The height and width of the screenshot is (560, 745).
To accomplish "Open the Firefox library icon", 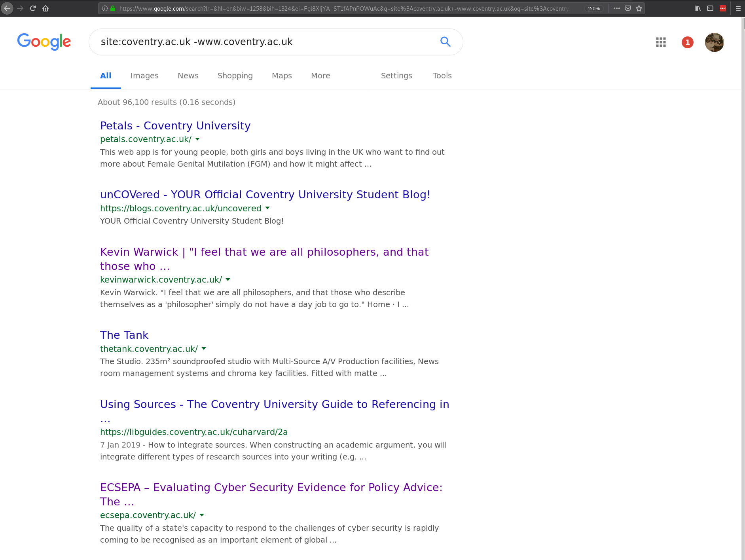I will coord(698,8).
